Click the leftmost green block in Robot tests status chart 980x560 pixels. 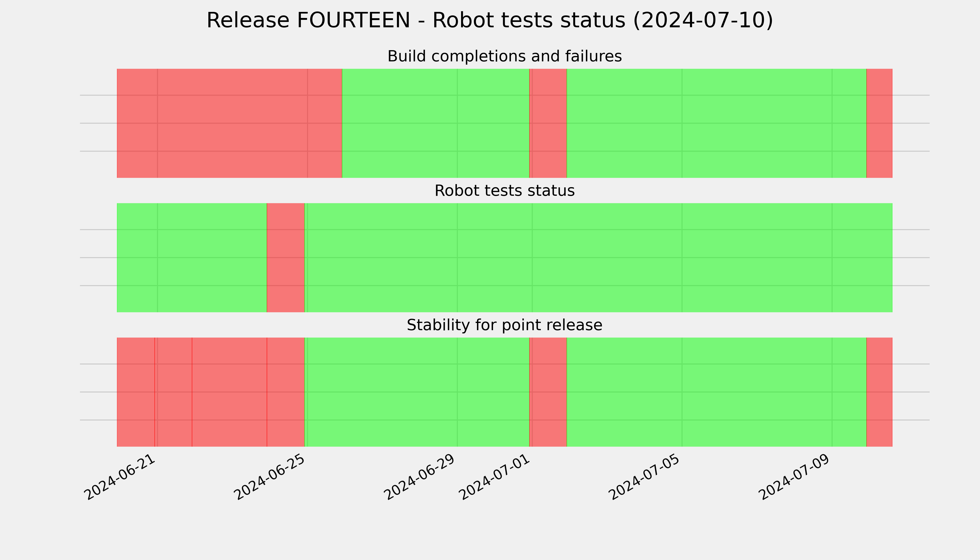[192, 258]
